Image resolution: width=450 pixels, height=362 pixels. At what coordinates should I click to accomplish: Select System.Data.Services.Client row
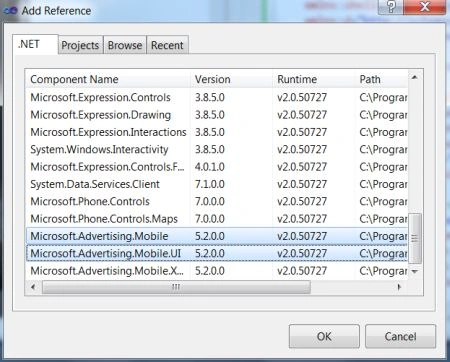217,184
